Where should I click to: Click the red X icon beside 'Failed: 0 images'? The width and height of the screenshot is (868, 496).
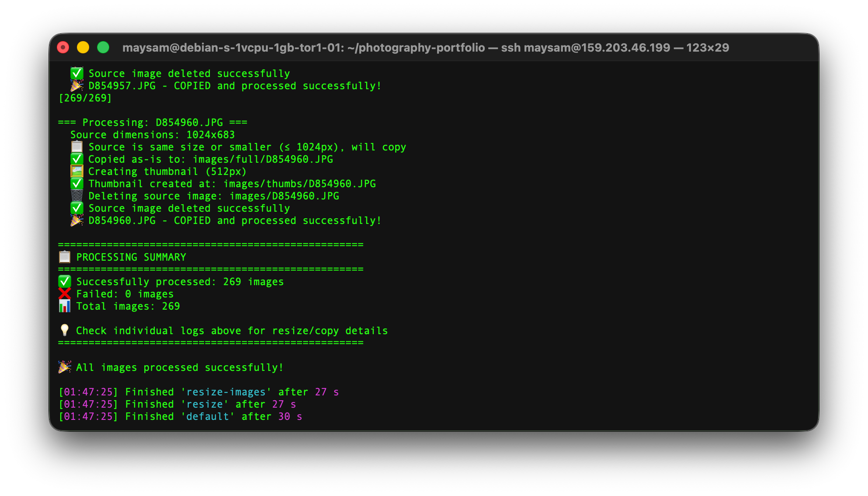pyautogui.click(x=65, y=293)
